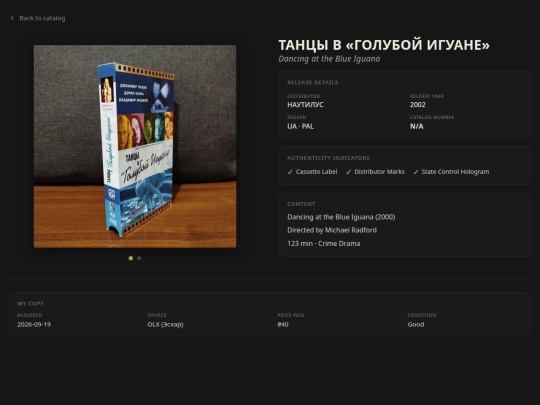The width and height of the screenshot is (540, 405).
Task: Click the Distributor Marks checkmark icon
Action: point(349,172)
